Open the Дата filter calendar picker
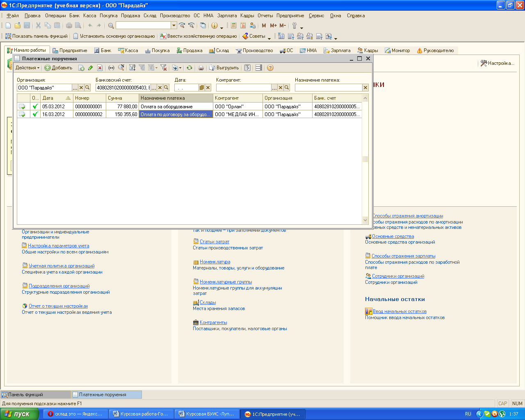Viewport: 525px width, 420px height. (202, 88)
